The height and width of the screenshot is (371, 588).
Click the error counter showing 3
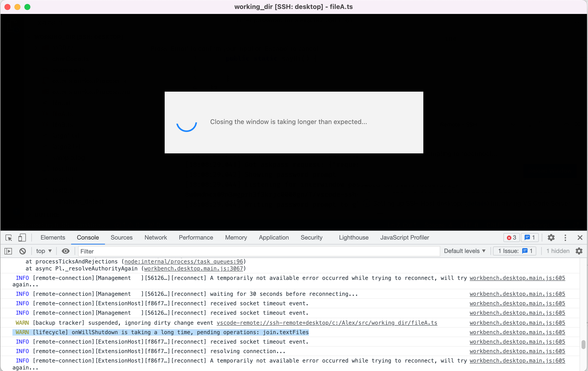[511, 238]
